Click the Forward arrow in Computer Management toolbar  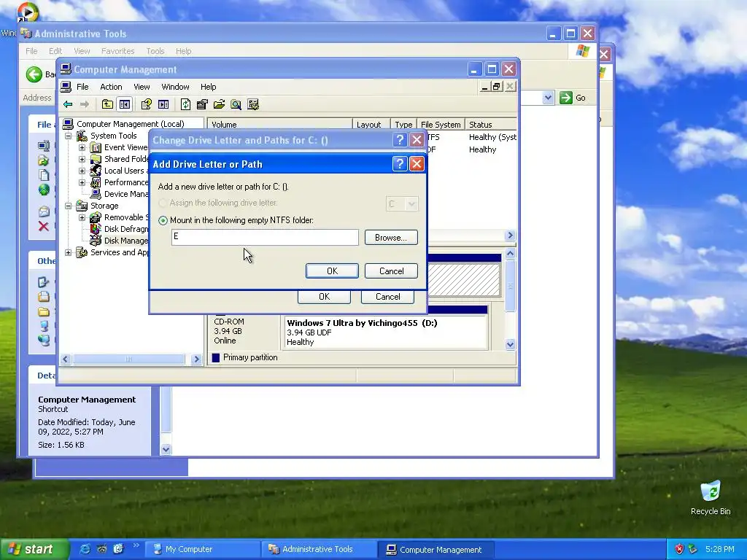tap(85, 104)
